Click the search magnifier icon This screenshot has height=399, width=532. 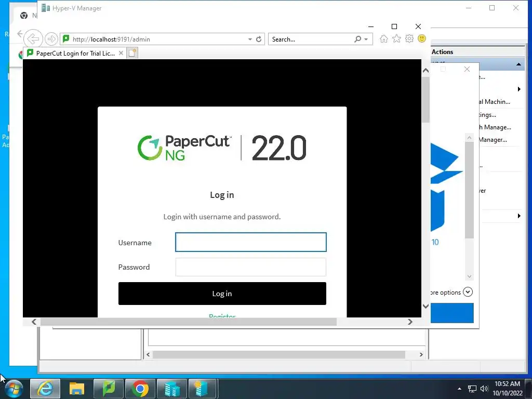point(357,39)
